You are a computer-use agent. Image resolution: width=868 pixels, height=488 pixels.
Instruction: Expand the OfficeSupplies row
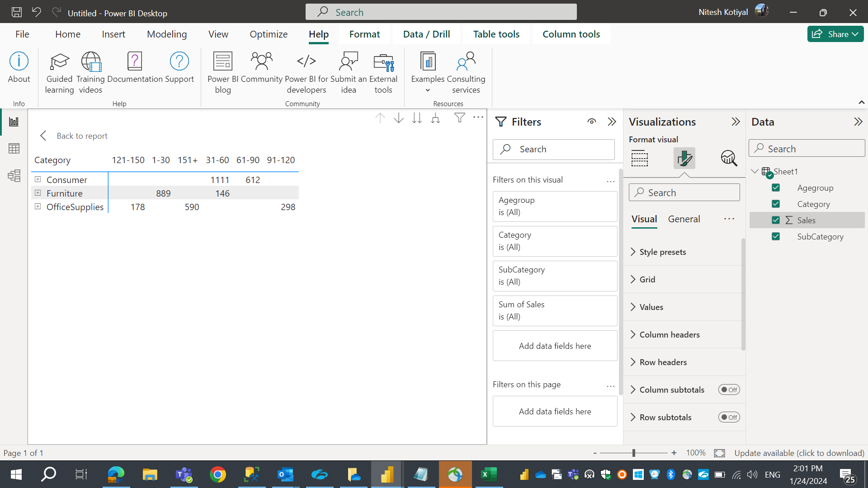click(38, 206)
